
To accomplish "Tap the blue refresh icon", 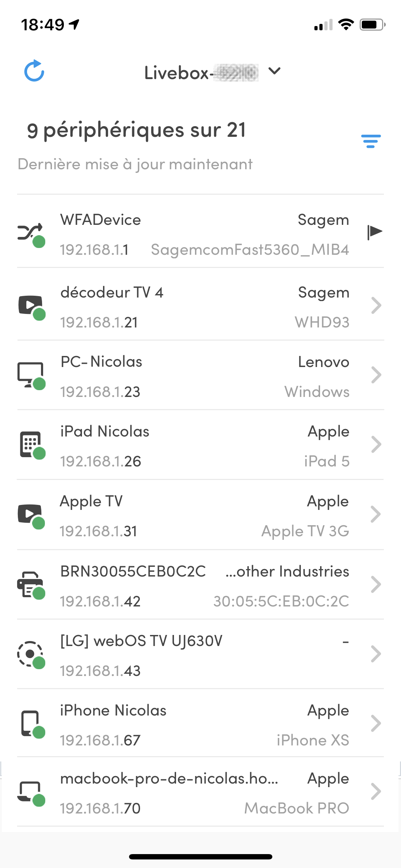I will tap(34, 71).
